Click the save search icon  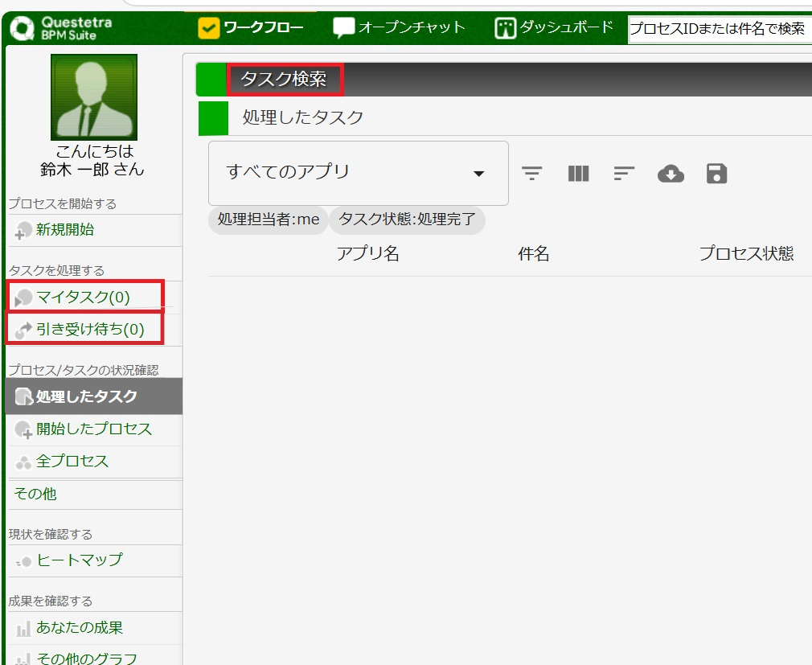point(716,173)
